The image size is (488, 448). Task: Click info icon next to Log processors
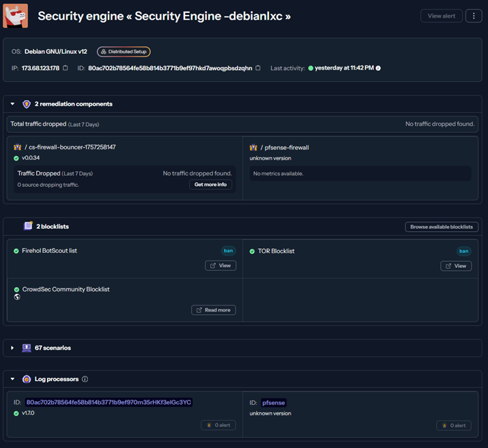pyautogui.click(x=85, y=379)
